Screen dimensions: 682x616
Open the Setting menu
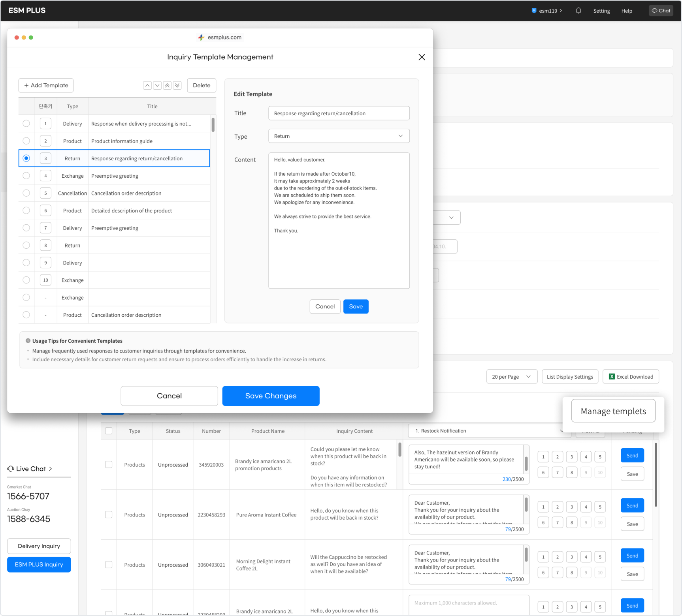point(601,11)
